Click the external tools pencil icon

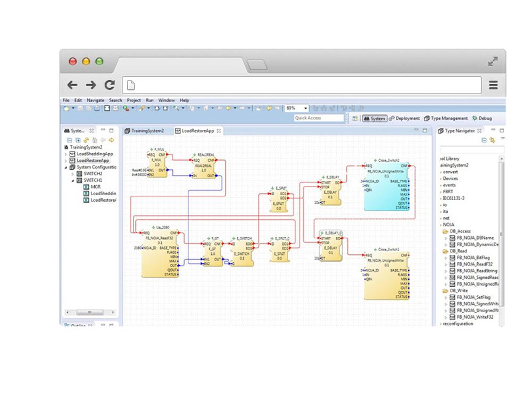[142, 108]
